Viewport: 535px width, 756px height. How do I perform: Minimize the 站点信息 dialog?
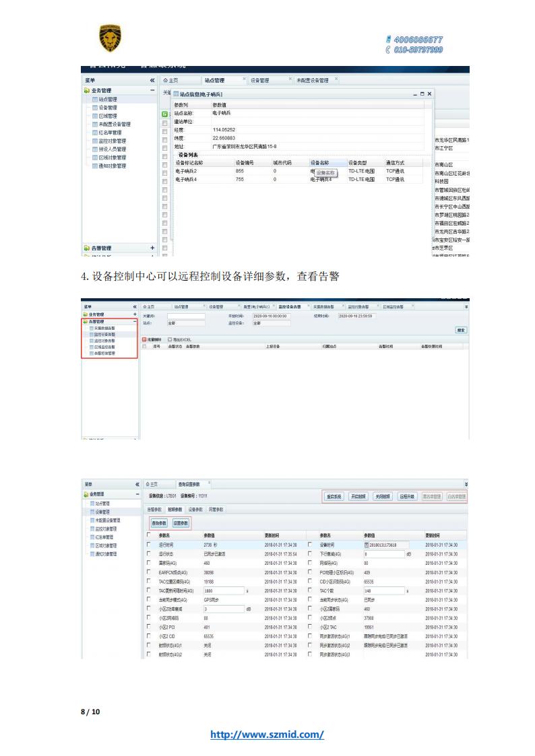click(415, 94)
